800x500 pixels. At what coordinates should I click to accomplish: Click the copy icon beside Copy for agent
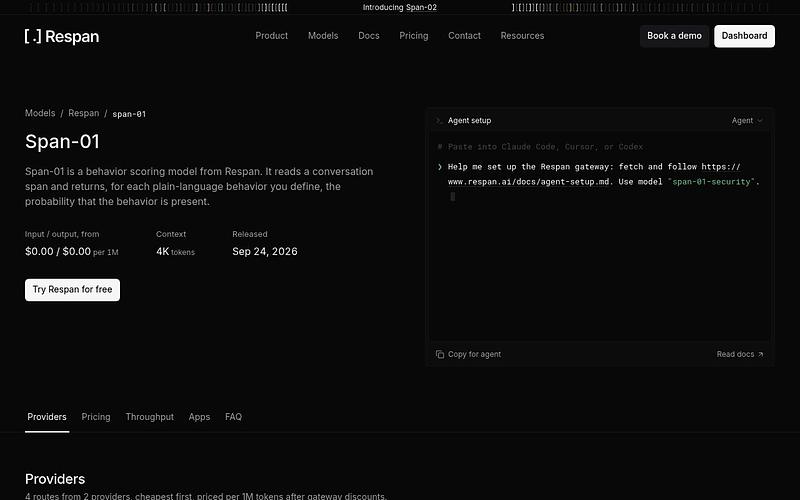point(440,354)
